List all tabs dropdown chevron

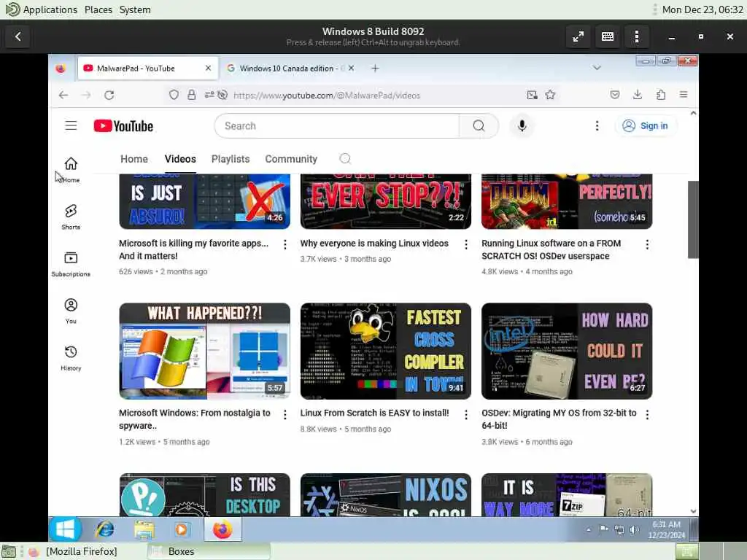(x=597, y=68)
